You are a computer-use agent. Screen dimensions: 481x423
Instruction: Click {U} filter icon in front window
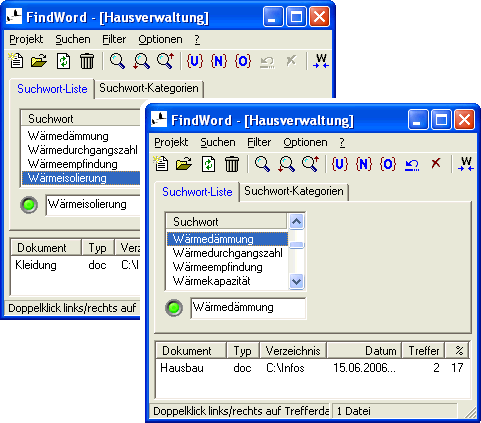point(340,164)
